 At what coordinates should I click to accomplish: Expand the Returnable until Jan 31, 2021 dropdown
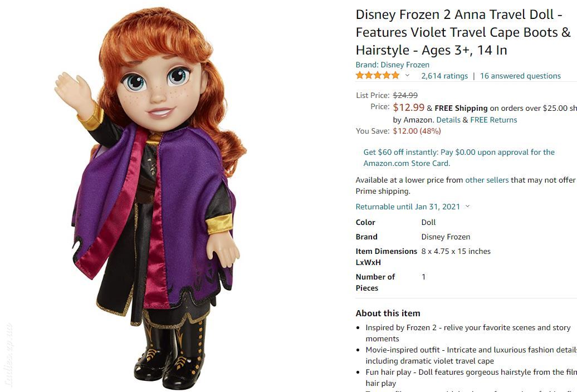(413, 207)
